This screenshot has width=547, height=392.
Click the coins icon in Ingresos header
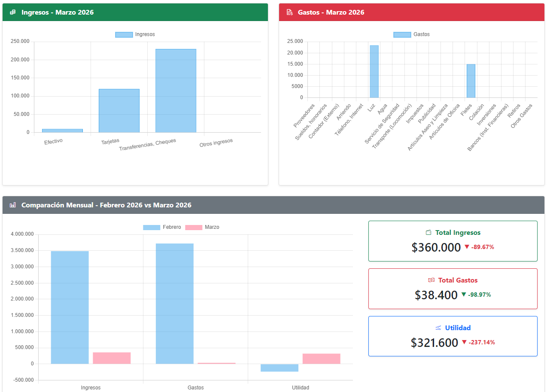coord(13,12)
